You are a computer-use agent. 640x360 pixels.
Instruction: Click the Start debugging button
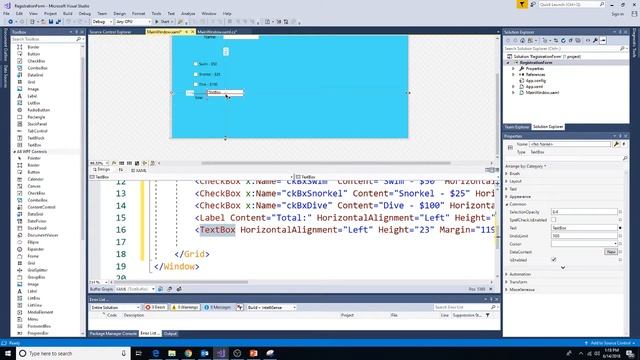(x=163, y=22)
